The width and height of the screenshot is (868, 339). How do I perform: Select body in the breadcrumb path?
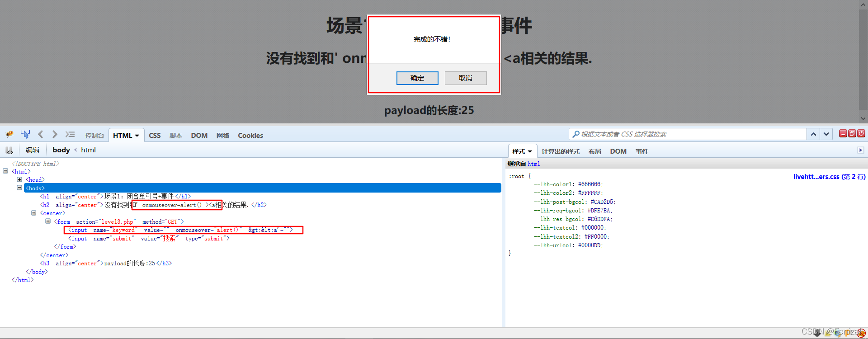[61, 150]
